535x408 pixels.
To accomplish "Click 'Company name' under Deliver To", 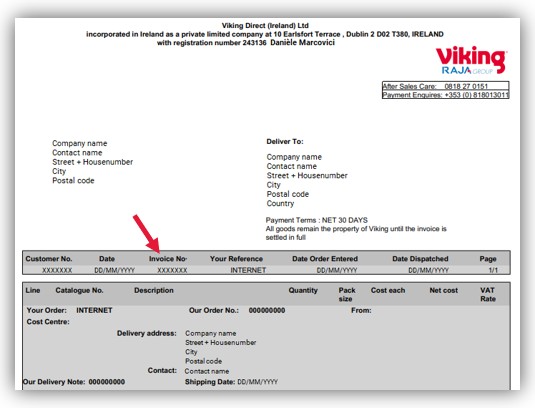I will pos(294,157).
